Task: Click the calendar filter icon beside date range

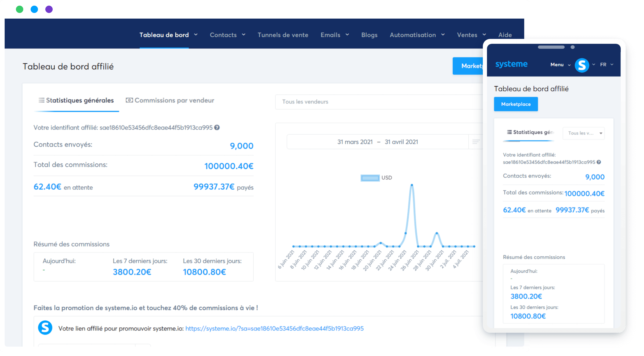Action: (476, 142)
